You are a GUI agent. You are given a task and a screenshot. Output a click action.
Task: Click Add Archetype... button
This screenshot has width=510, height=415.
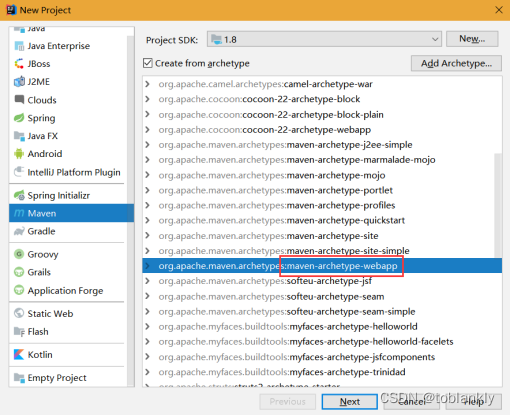coord(456,63)
